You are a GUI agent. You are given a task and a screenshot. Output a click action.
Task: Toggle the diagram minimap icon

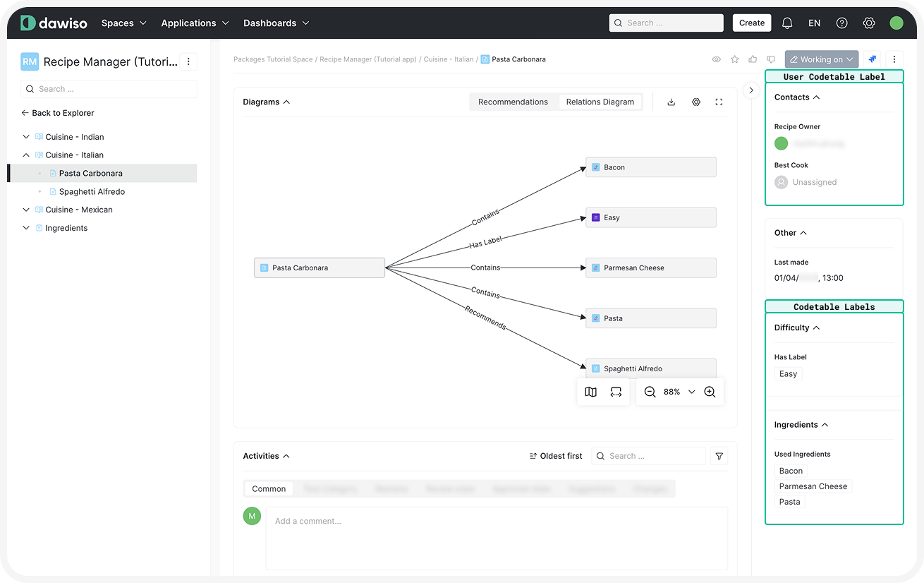point(591,392)
